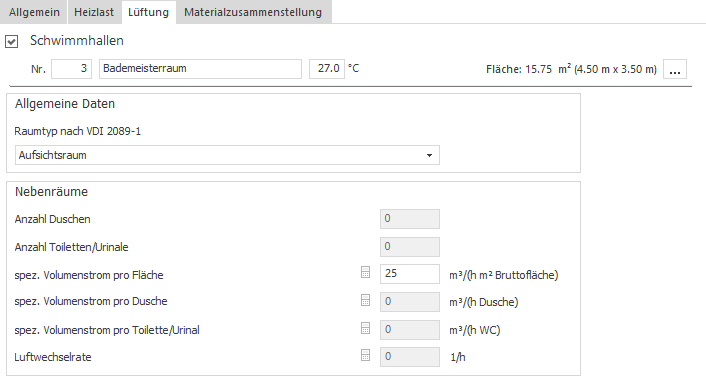Click the '°C' unit label
Image resolution: width=706 pixels, height=383 pixels.
pos(353,68)
